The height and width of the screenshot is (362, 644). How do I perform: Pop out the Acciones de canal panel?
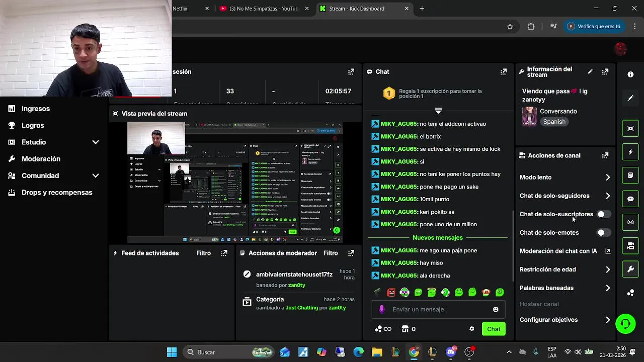(605, 155)
